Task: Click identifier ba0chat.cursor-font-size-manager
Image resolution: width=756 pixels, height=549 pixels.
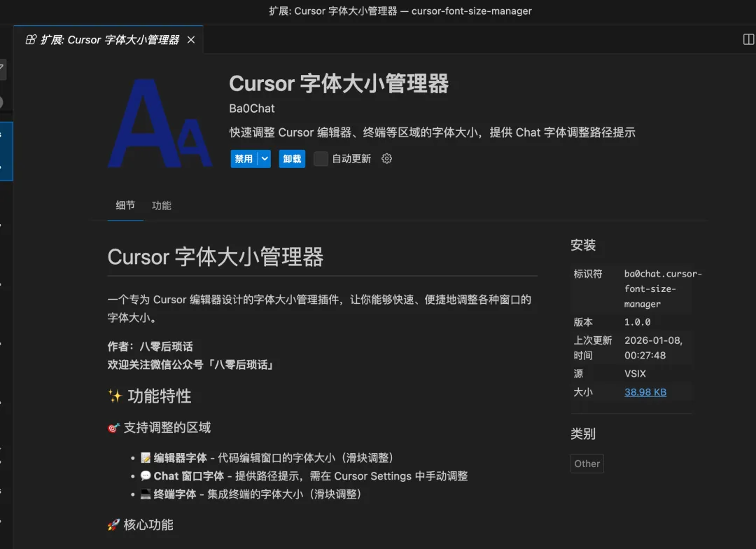Action: (x=663, y=289)
